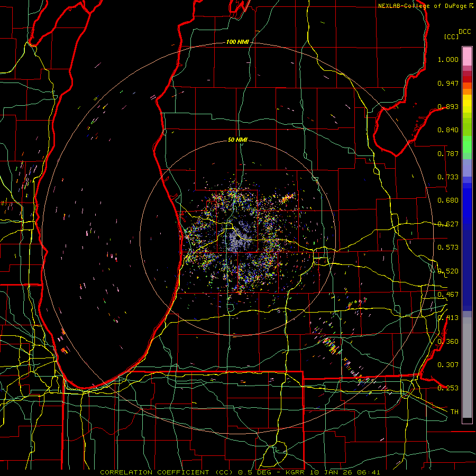Click the 0.520 scale value
Image resolution: width=476 pixels, height=476 pixels.
pyautogui.click(x=448, y=271)
